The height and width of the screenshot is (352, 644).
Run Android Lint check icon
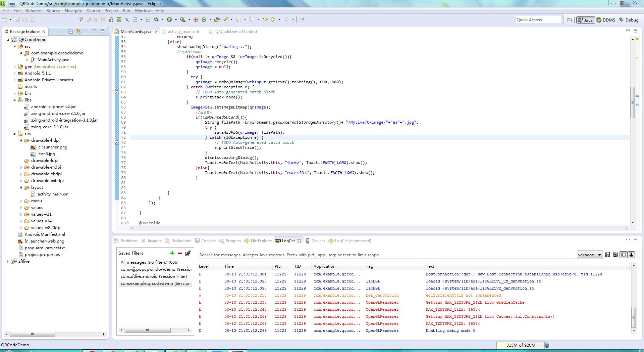(135, 19)
